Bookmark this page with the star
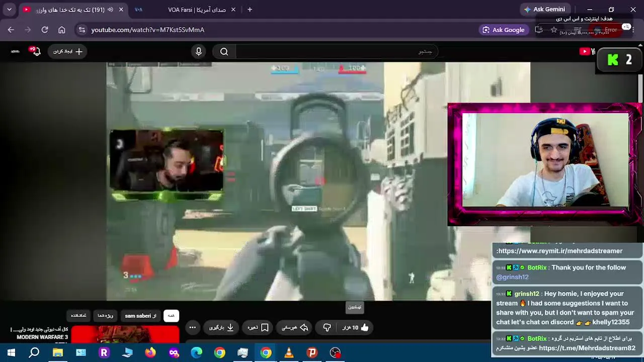The width and height of the screenshot is (644, 362). point(554,30)
